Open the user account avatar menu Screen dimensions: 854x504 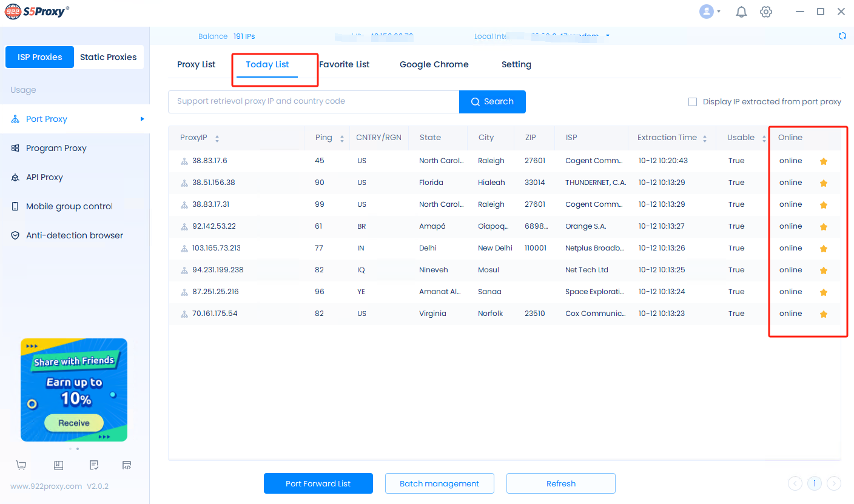point(707,12)
